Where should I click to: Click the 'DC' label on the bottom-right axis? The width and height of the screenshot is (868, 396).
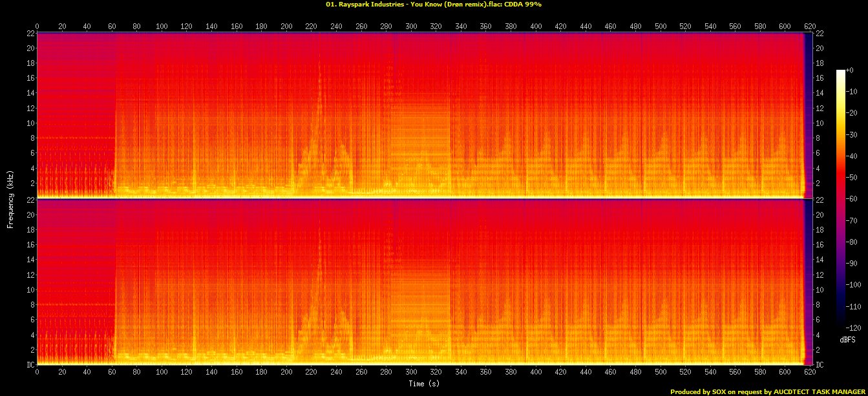pos(820,365)
